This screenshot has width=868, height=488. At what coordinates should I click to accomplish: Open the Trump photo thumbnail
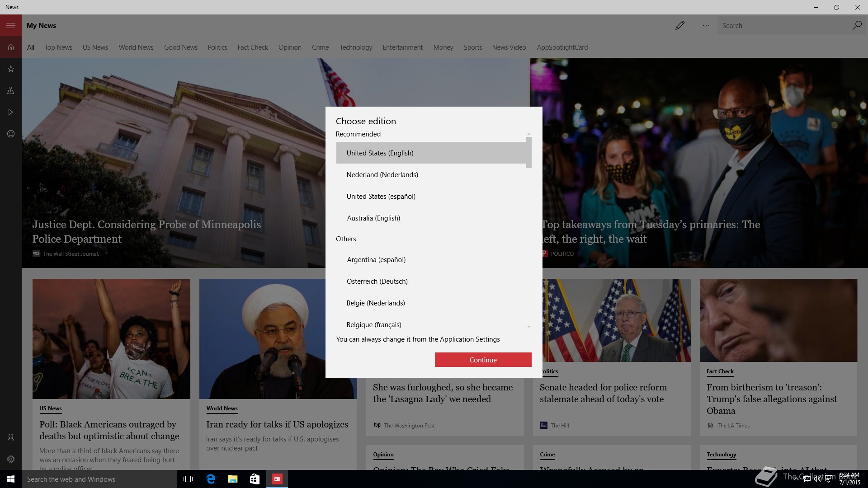tap(778, 320)
